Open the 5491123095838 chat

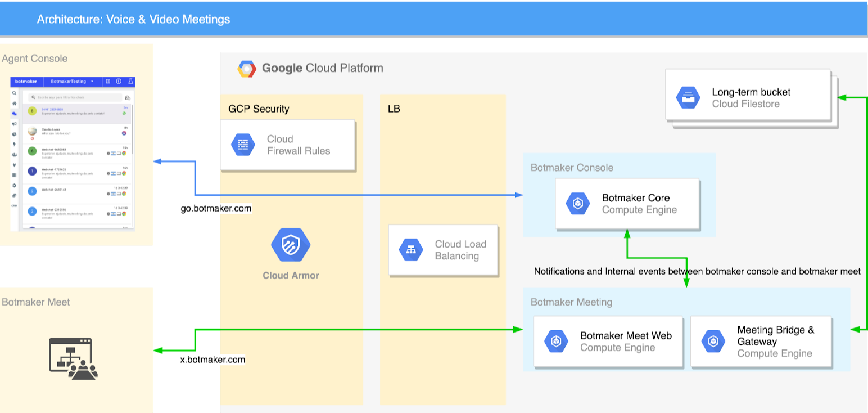(76, 114)
